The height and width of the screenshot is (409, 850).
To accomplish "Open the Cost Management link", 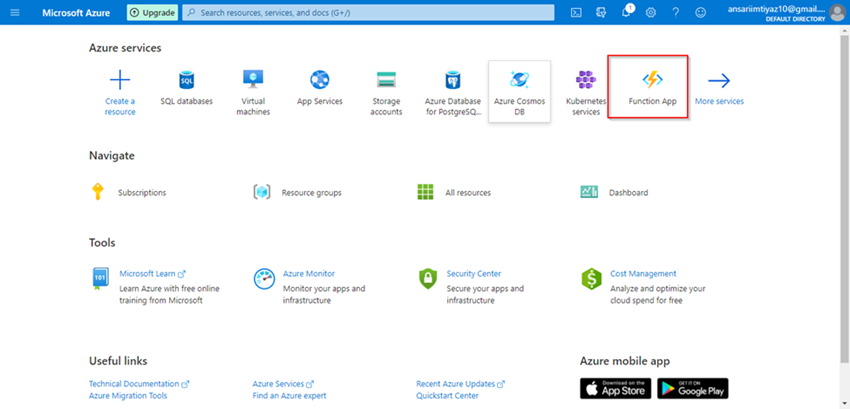I will pyautogui.click(x=643, y=274).
